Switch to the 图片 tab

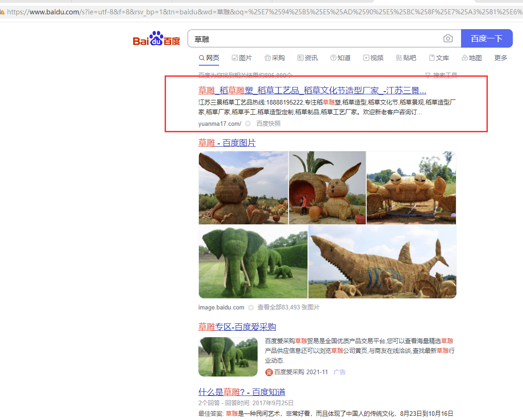242,58
